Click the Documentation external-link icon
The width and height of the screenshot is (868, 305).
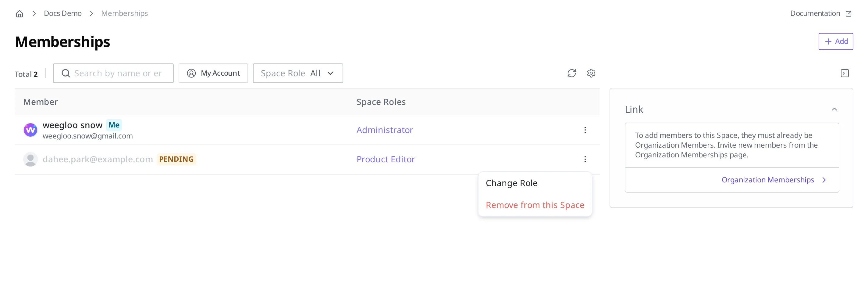[848, 14]
